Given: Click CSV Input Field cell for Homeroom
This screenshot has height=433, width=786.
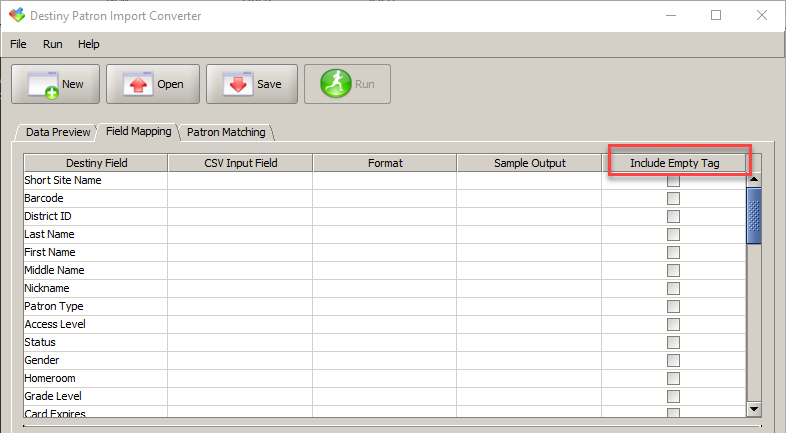Looking at the screenshot, I should coord(240,378).
